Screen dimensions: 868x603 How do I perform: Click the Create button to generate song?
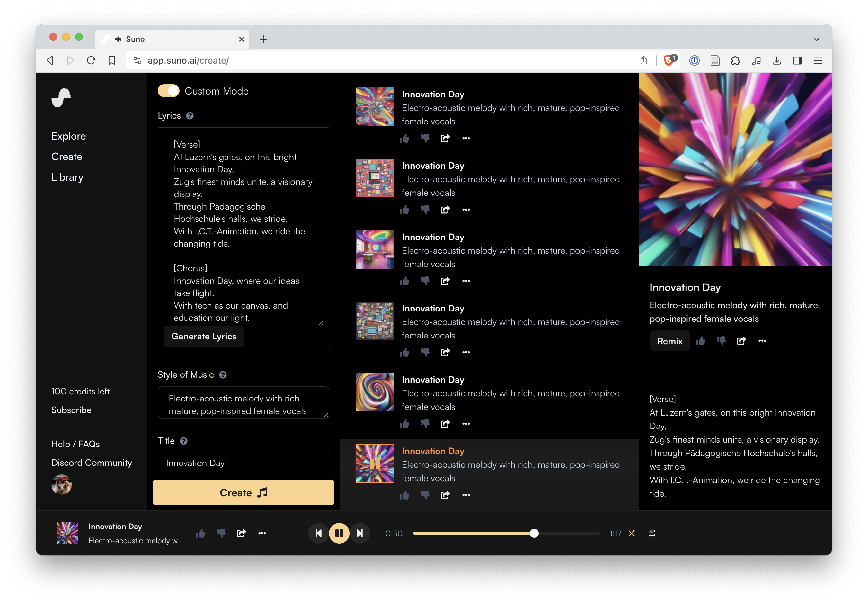tap(244, 492)
